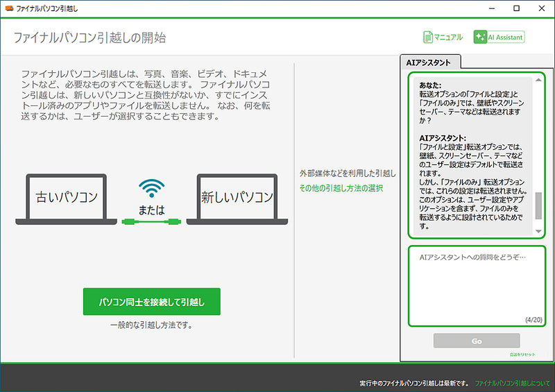The height and width of the screenshot is (392, 555).
Task: Click the AI Assistant sparkle icon
Action: click(480, 37)
